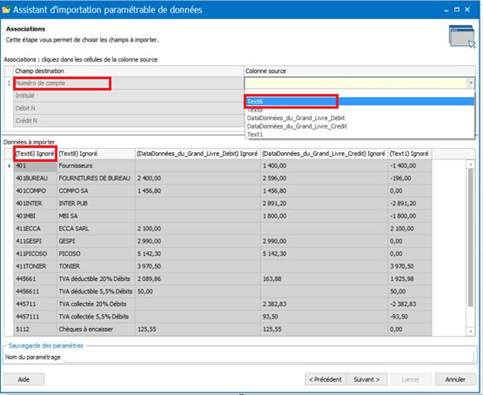Select the 401BUREAU account cell
This screenshot has height=395, width=483.
click(35, 178)
